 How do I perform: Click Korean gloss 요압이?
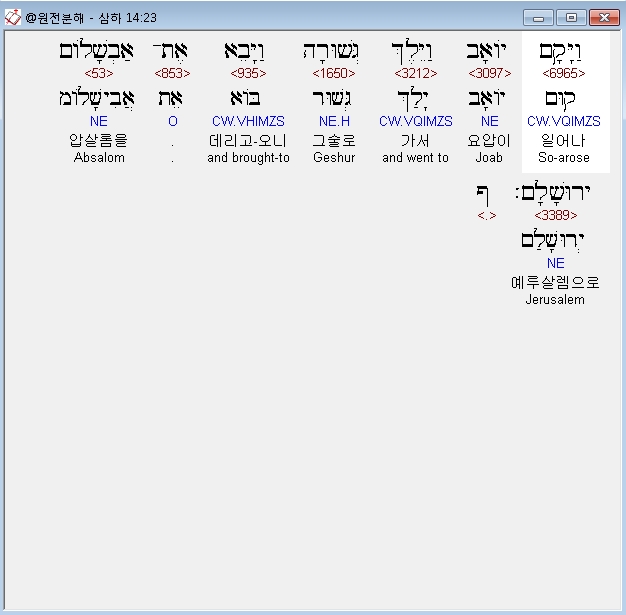pos(489,141)
